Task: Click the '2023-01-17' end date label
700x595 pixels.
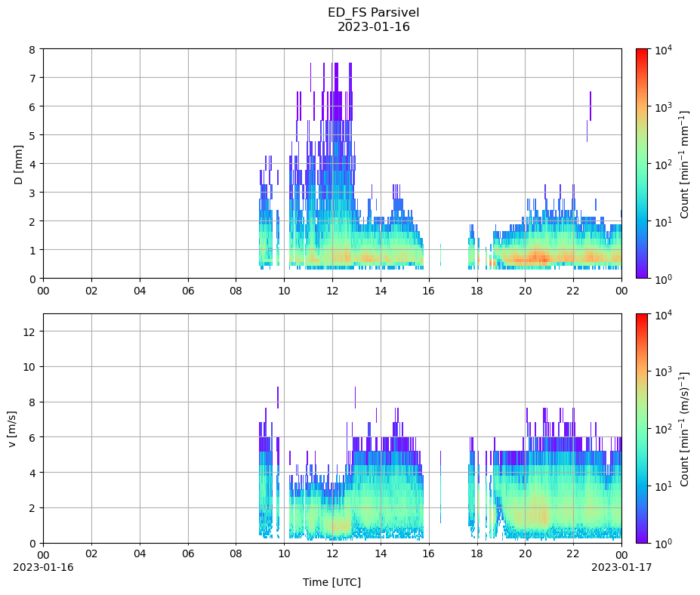Action: [621, 567]
